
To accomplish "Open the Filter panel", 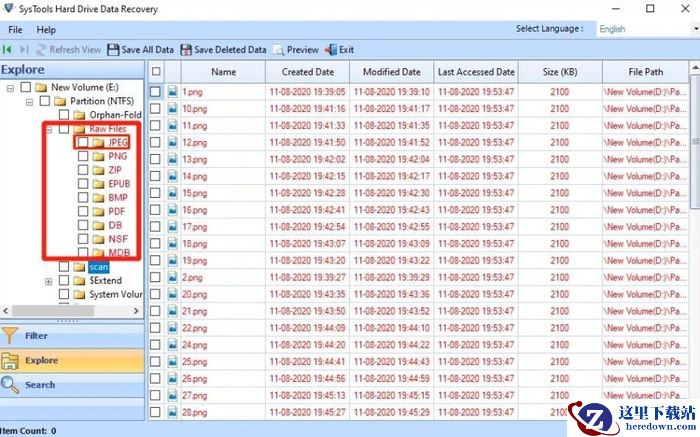I will pos(72,336).
